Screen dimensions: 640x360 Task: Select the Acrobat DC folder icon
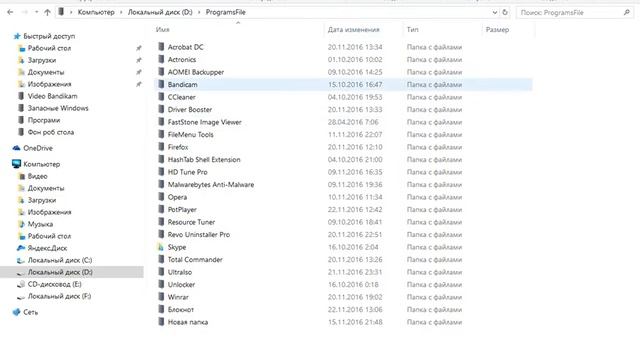coord(161,47)
